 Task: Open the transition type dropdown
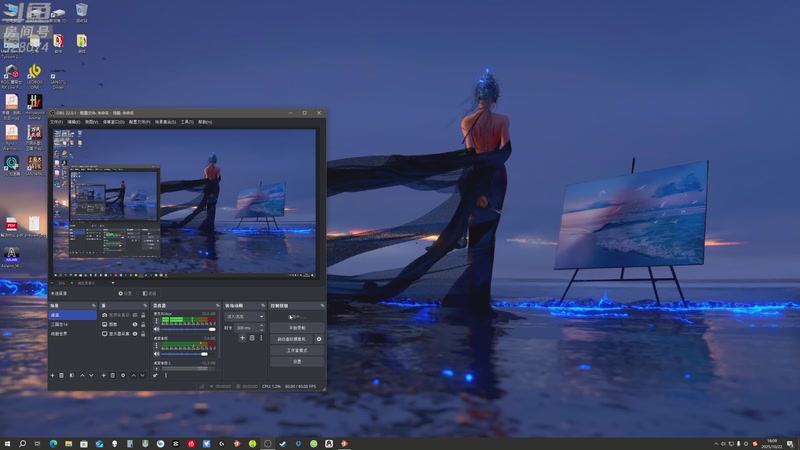(245, 317)
